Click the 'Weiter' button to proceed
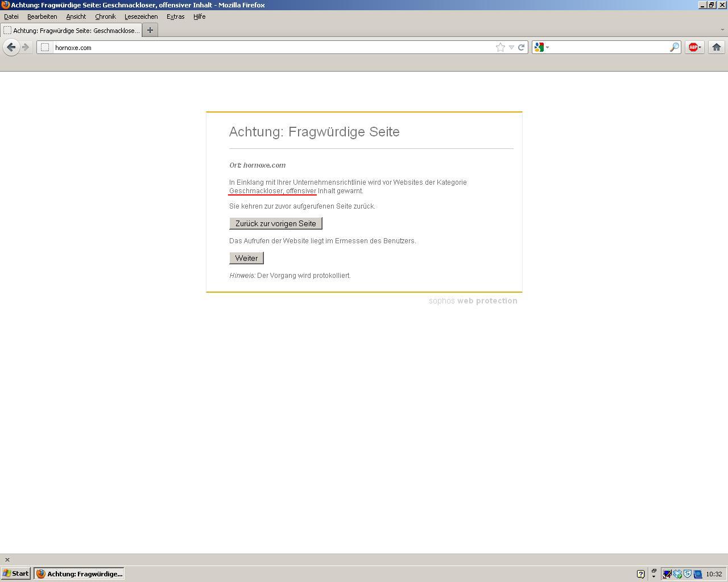This screenshot has width=728, height=582. point(246,258)
